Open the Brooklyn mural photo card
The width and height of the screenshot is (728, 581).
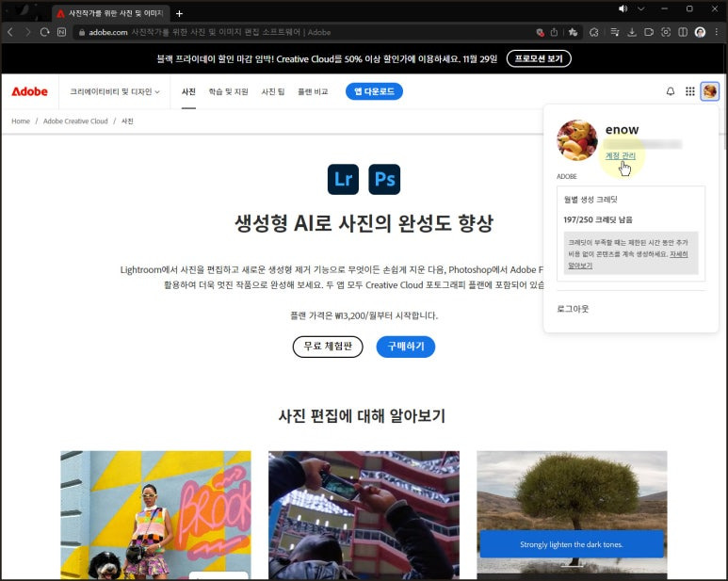(x=155, y=515)
